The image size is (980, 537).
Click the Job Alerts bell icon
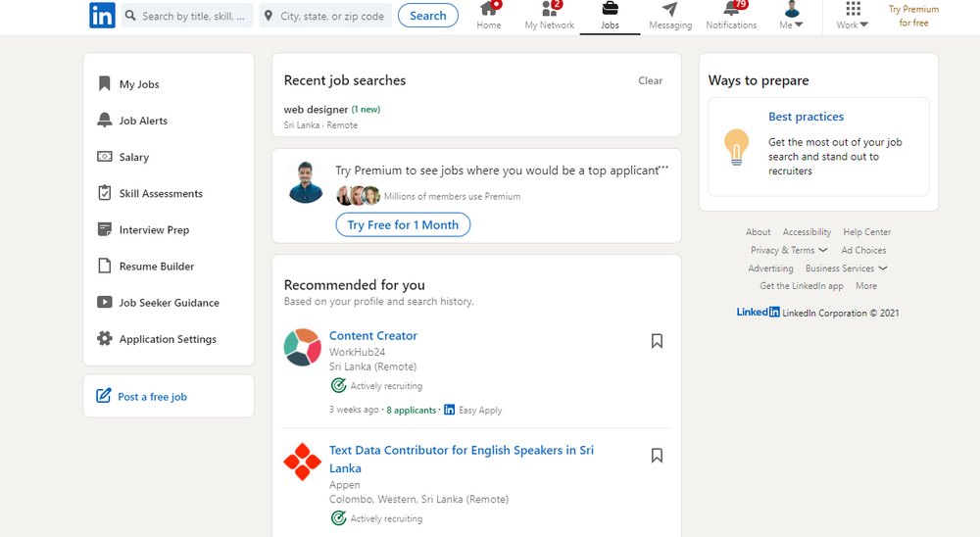tap(105, 120)
